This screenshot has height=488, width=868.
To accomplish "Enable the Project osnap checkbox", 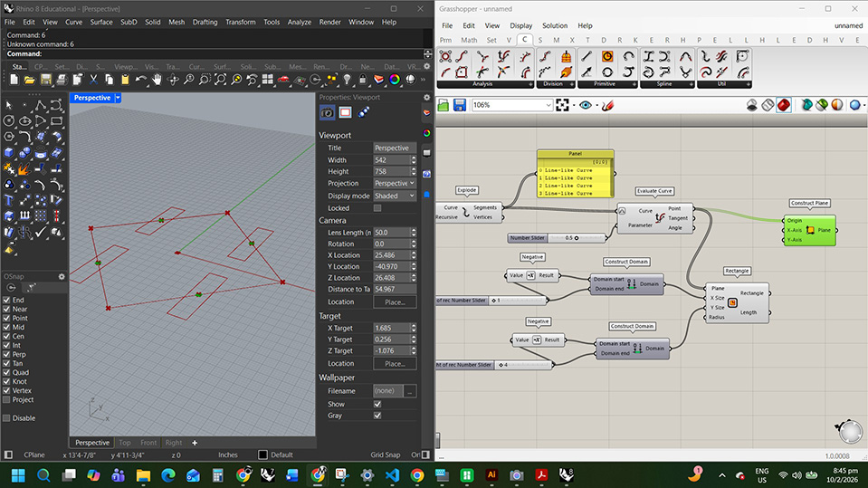I will (7, 399).
